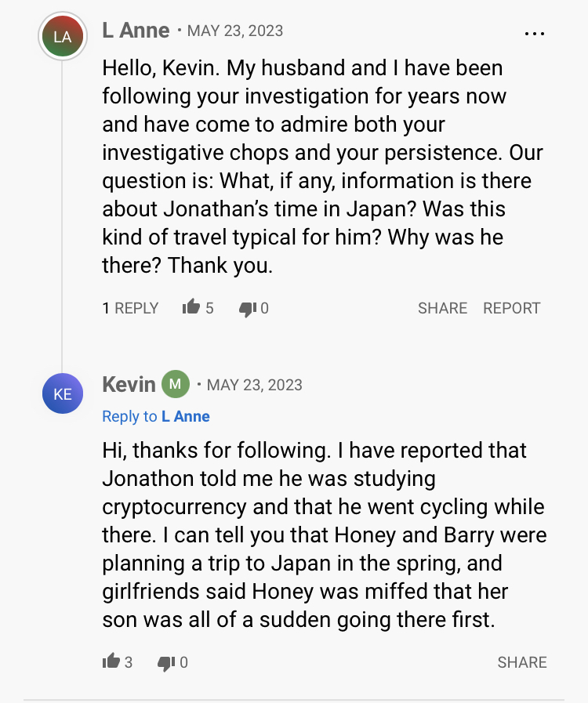Screen dimensions: 588x703
Task: Report L Anne's comment
Action: 511,308
